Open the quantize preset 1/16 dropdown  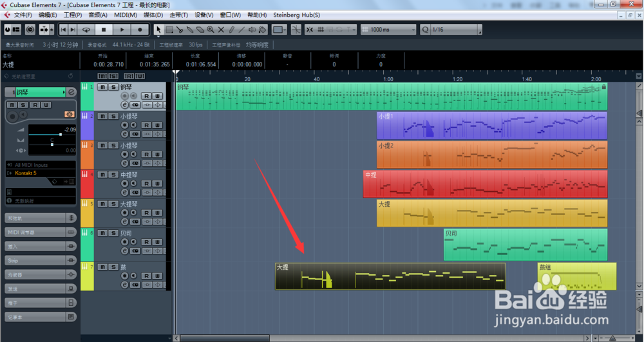(x=456, y=30)
